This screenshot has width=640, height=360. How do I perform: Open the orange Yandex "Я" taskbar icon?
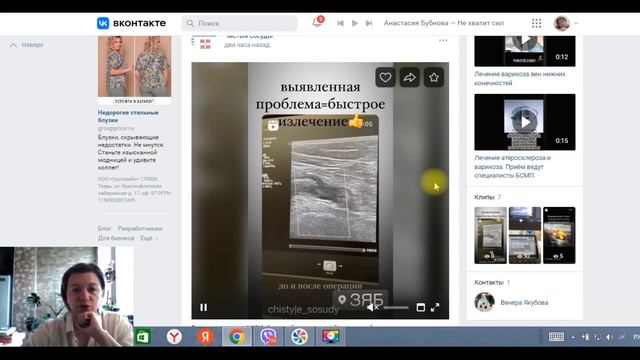click(x=206, y=337)
